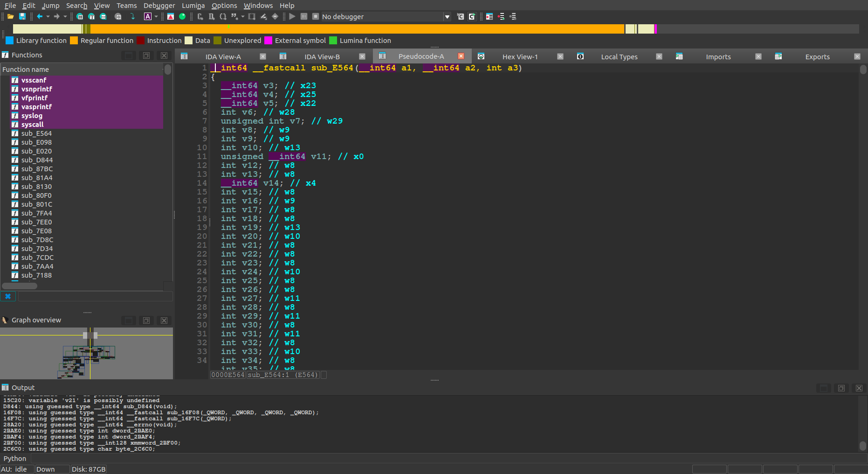Click the pause process button

click(304, 16)
